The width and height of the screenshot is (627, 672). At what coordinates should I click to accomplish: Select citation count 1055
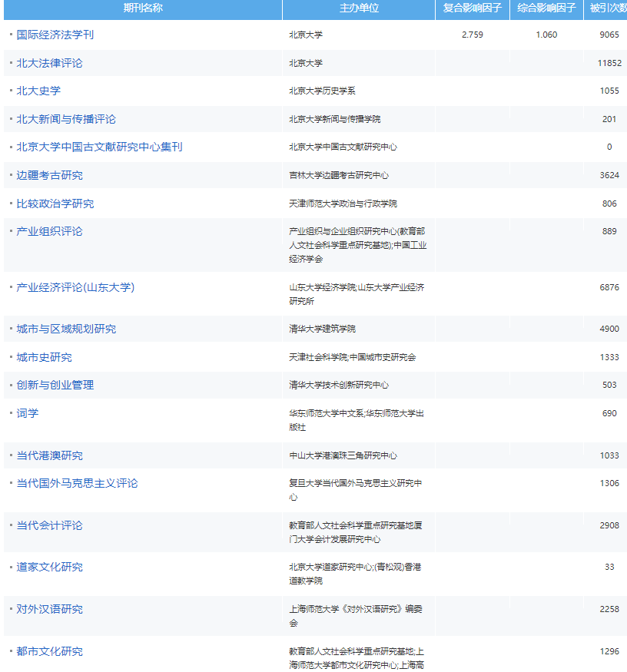coord(609,91)
